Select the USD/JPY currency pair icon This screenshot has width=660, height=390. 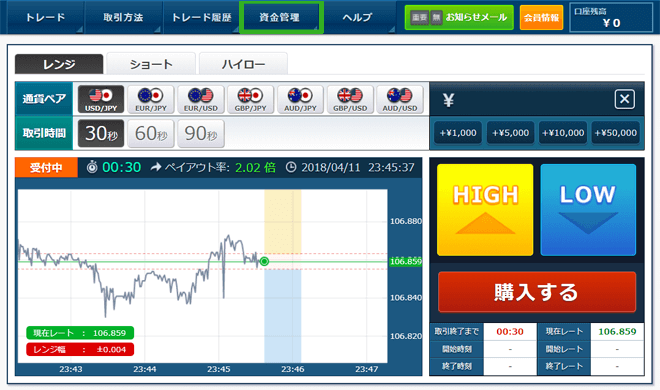click(101, 99)
